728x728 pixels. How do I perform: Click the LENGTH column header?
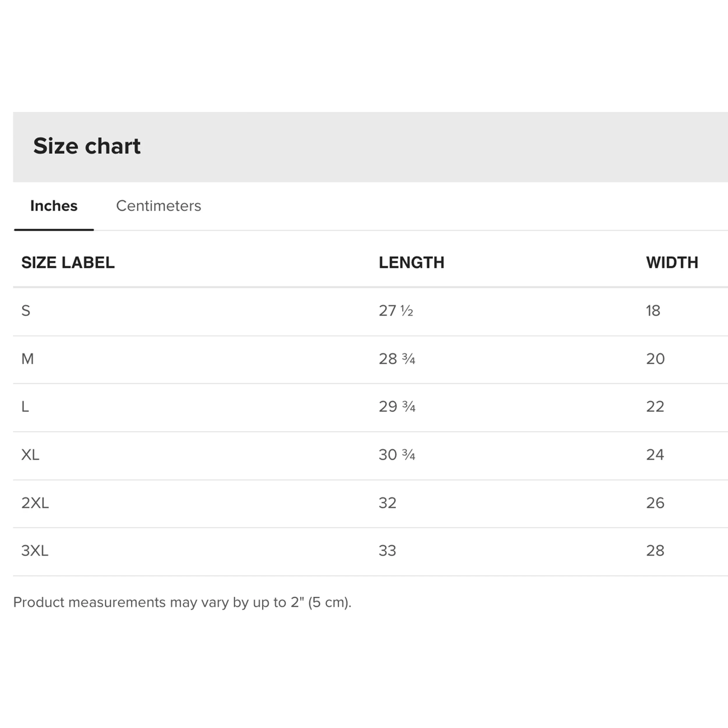point(411,263)
